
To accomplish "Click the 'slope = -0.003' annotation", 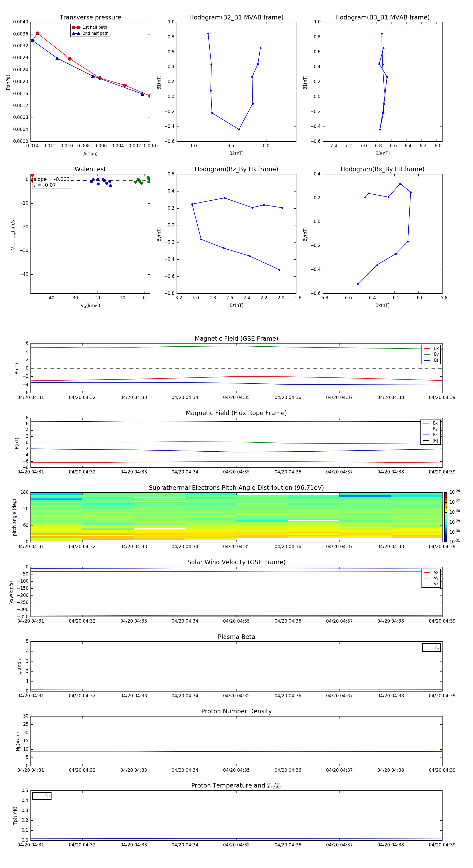I will [52, 179].
